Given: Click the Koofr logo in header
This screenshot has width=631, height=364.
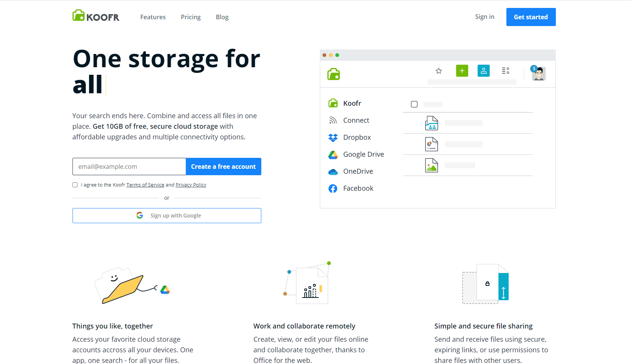Looking at the screenshot, I should (x=96, y=16).
